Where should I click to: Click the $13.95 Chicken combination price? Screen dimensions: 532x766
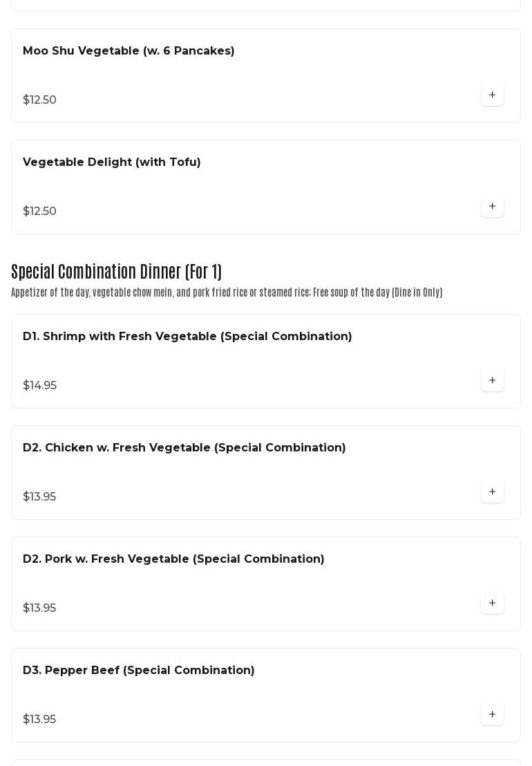pyautogui.click(x=39, y=497)
